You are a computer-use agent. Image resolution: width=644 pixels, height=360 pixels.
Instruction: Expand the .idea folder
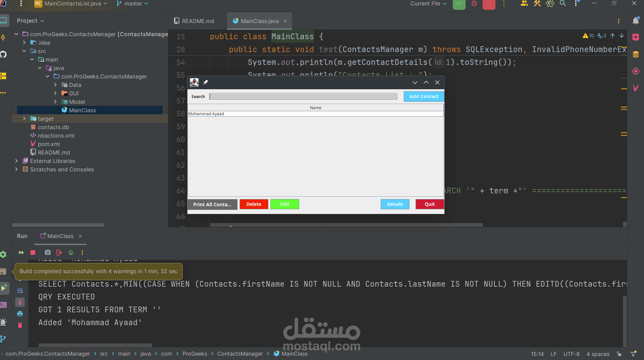24,43
